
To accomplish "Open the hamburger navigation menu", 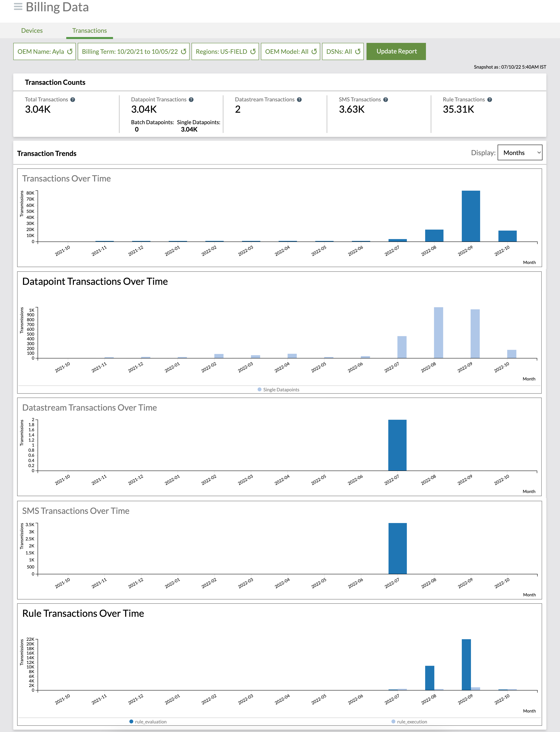I will click(x=18, y=7).
